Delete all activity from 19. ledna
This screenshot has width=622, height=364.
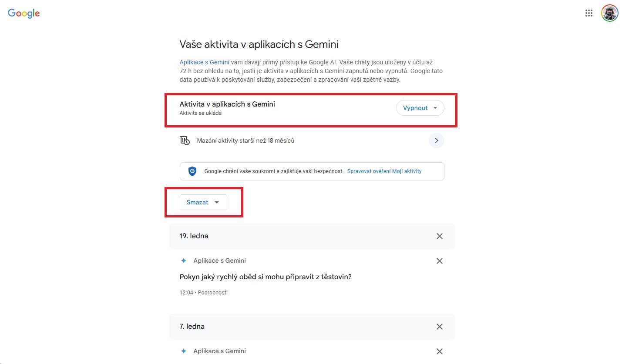coord(439,236)
